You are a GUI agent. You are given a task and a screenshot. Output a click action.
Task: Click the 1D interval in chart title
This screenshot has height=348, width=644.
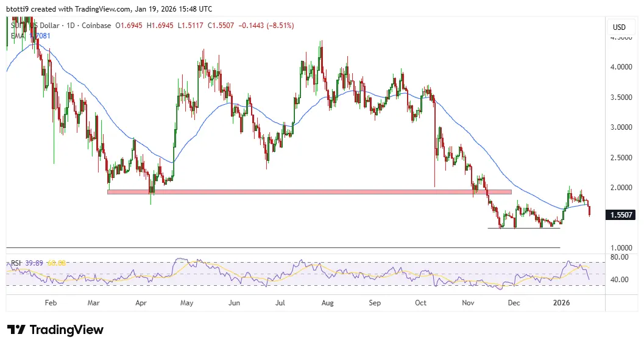(x=71, y=26)
